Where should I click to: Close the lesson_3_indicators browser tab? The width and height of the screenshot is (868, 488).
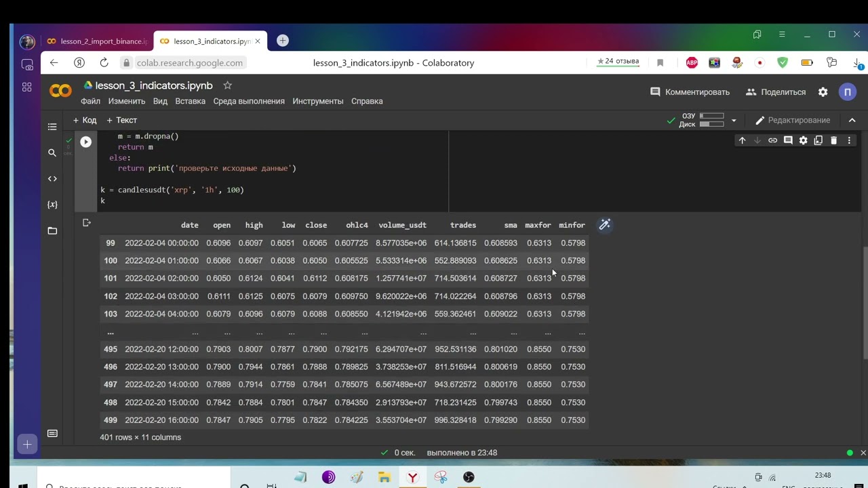[258, 41]
